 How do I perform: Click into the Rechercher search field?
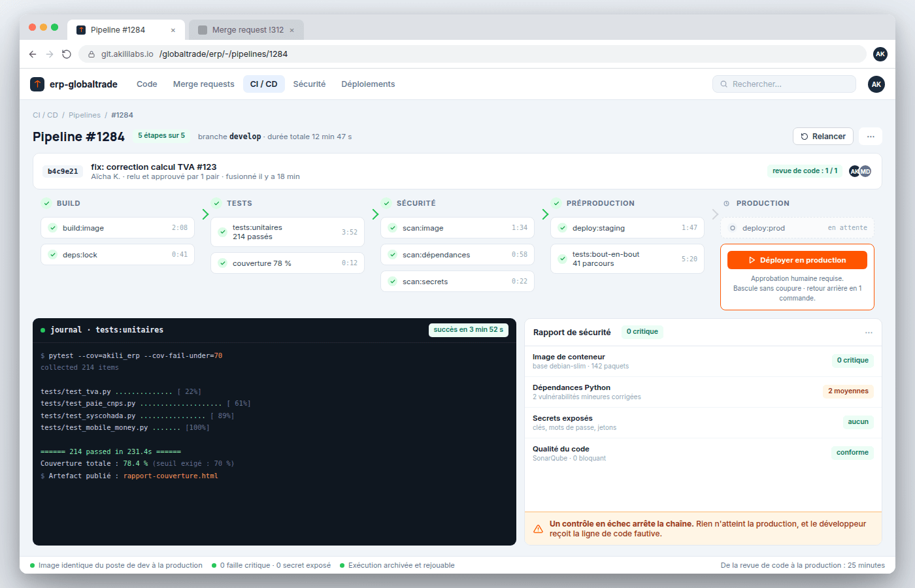pyautogui.click(x=784, y=84)
